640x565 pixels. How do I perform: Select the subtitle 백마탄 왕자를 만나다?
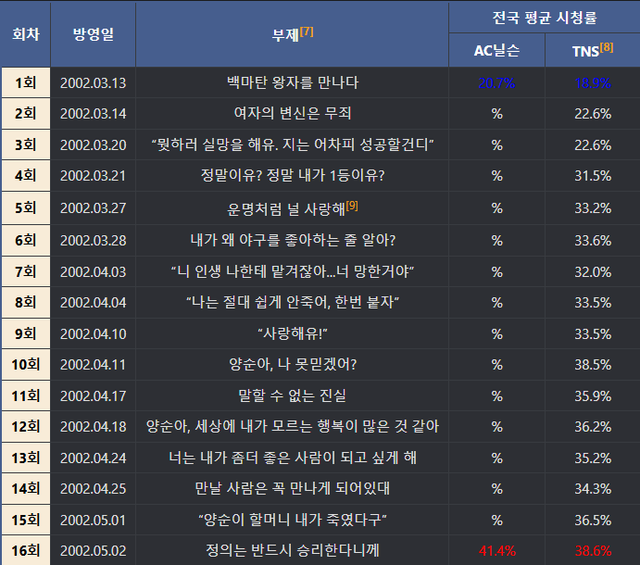(292, 83)
